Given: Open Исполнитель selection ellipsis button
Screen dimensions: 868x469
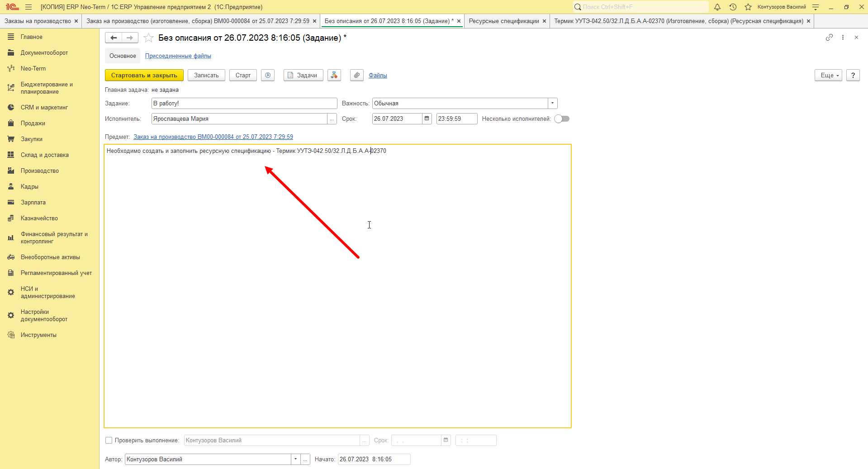Looking at the screenshot, I should [x=332, y=118].
